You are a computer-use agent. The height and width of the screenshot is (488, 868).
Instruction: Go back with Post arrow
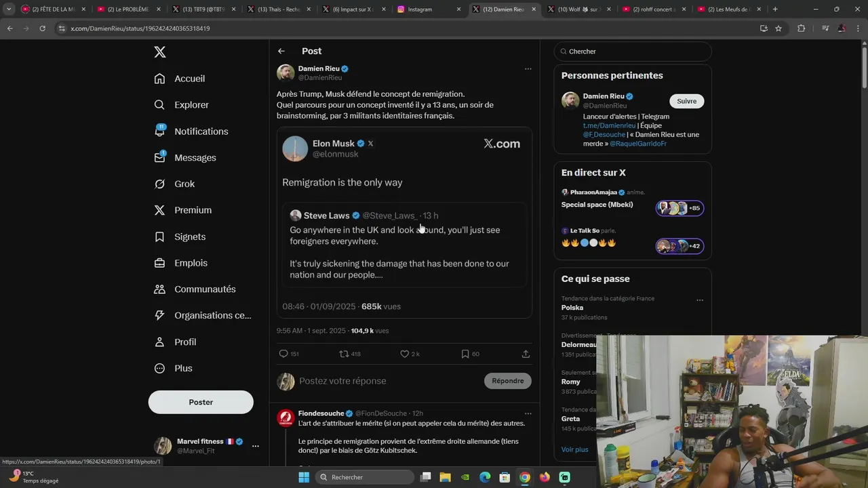click(281, 51)
